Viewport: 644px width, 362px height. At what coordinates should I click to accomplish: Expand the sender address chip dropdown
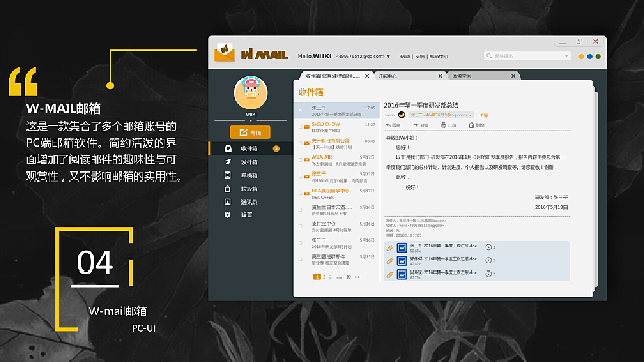click(471, 115)
